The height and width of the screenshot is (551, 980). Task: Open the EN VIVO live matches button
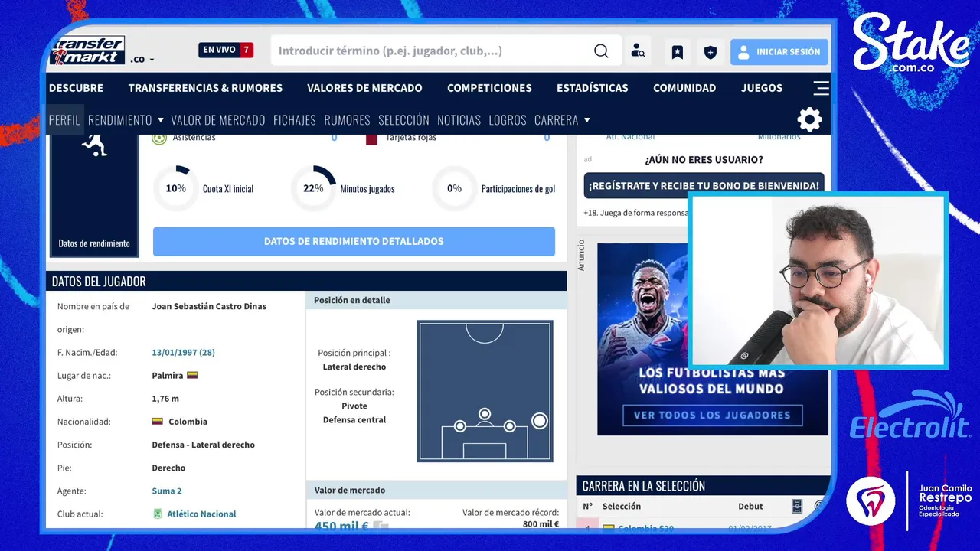click(x=226, y=50)
